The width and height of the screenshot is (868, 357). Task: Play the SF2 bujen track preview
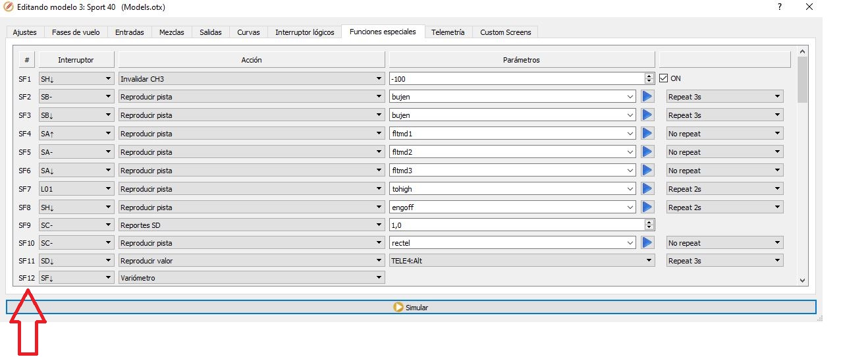(647, 97)
